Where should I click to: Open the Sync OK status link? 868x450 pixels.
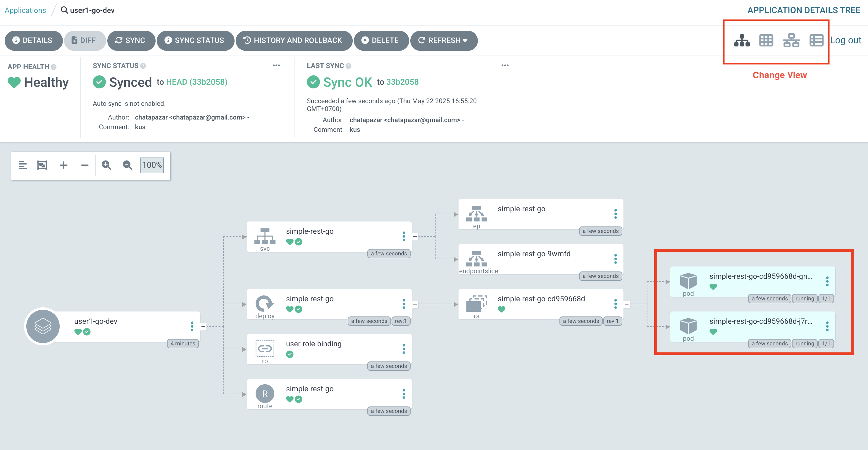(347, 82)
